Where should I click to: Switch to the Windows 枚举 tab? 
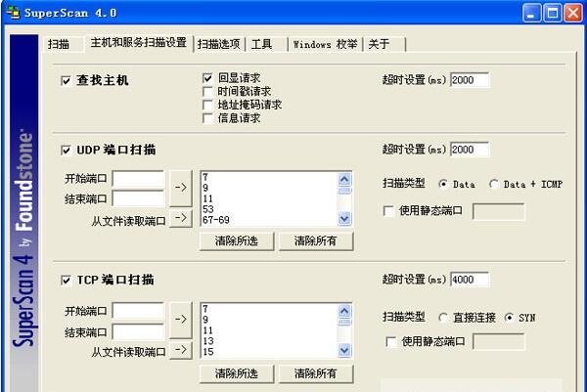(325, 44)
